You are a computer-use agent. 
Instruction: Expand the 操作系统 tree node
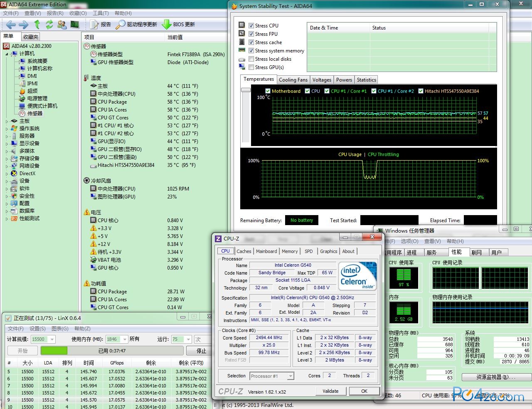7,129
